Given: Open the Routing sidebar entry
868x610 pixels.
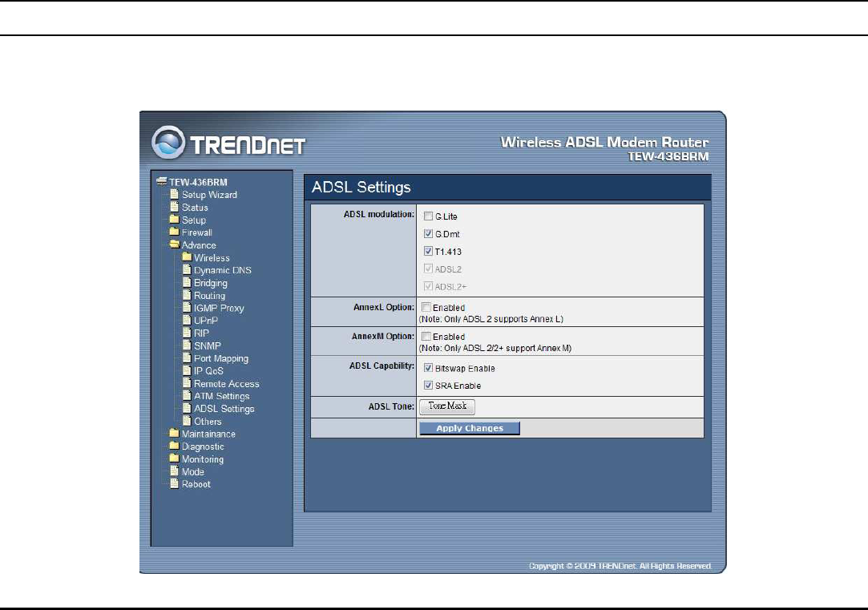Looking at the screenshot, I should pyautogui.click(x=209, y=296).
